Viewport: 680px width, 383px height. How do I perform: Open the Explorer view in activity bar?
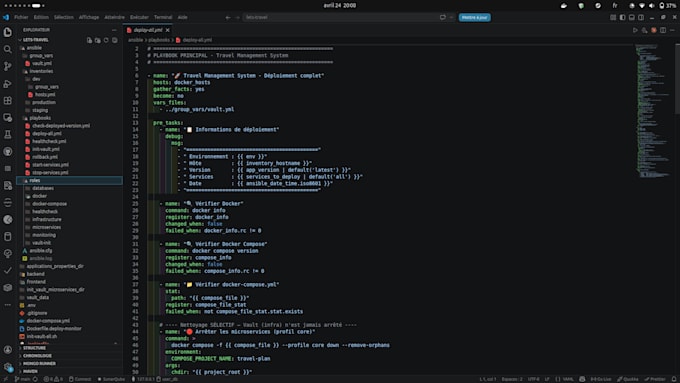click(8, 32)
